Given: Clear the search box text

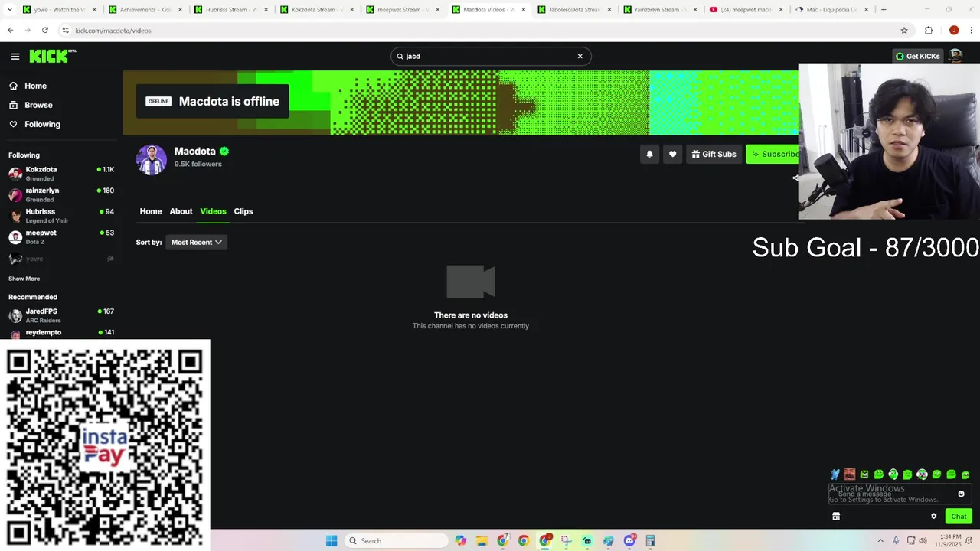Looking at the screenshot, I should [x=580, y=56].
